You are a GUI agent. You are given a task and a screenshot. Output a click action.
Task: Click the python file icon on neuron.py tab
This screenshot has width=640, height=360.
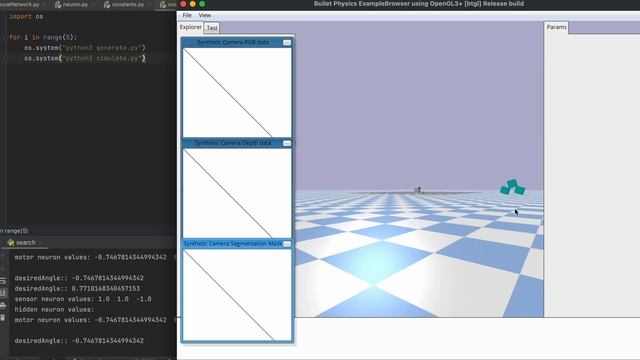coord(58,4)
